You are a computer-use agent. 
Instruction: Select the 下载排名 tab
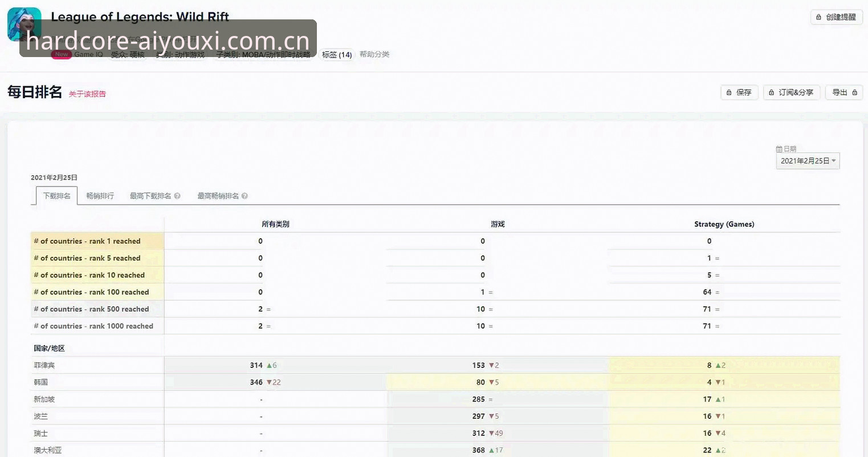57,196
